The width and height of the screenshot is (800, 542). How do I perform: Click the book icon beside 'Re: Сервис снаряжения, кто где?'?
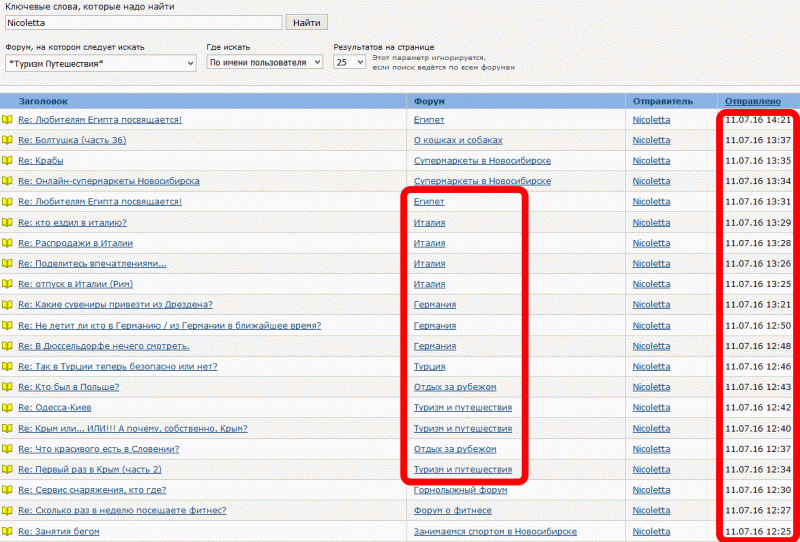coord(8,490)
